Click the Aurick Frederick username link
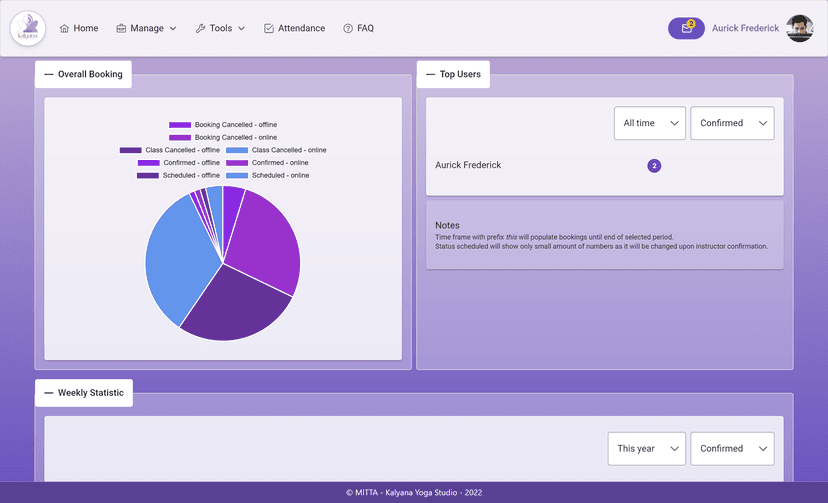Viewport: 828px width, 503px height. point(745,29)
